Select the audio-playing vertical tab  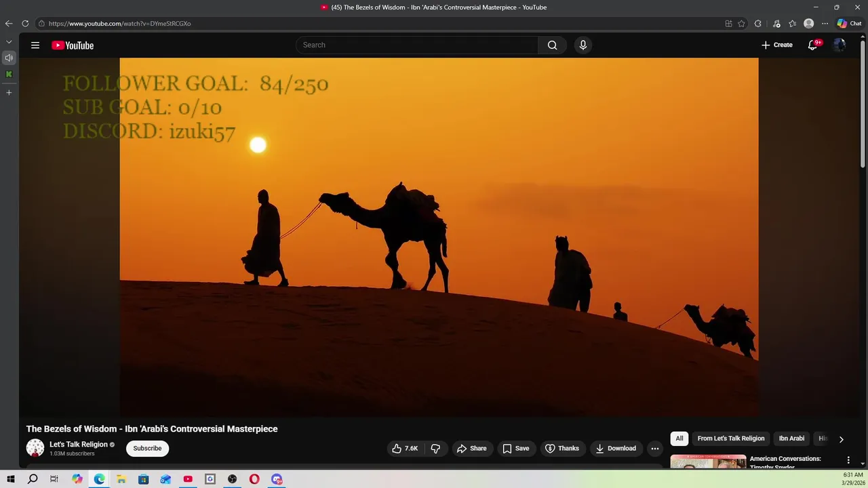[x=9, y=58]
